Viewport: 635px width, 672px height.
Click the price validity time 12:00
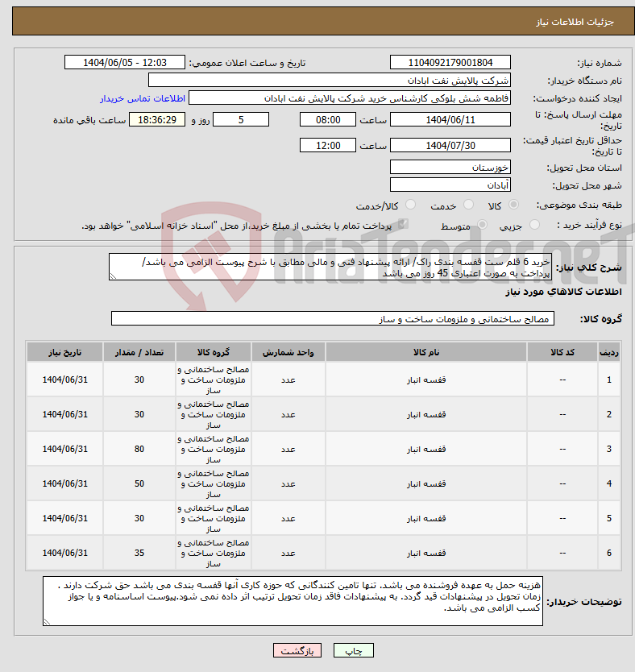pos(328,145)
